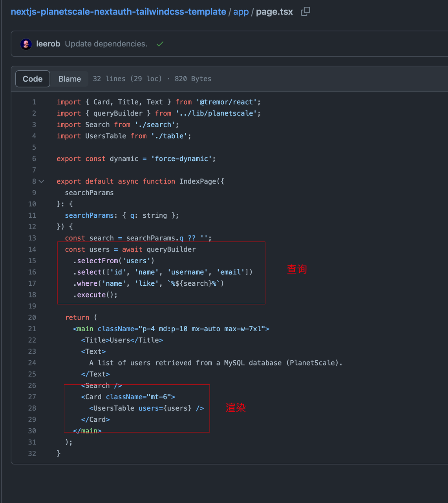
Task: Open leerob's avatar profile picture
Action: pyautogui.click(x=26, y=44)
